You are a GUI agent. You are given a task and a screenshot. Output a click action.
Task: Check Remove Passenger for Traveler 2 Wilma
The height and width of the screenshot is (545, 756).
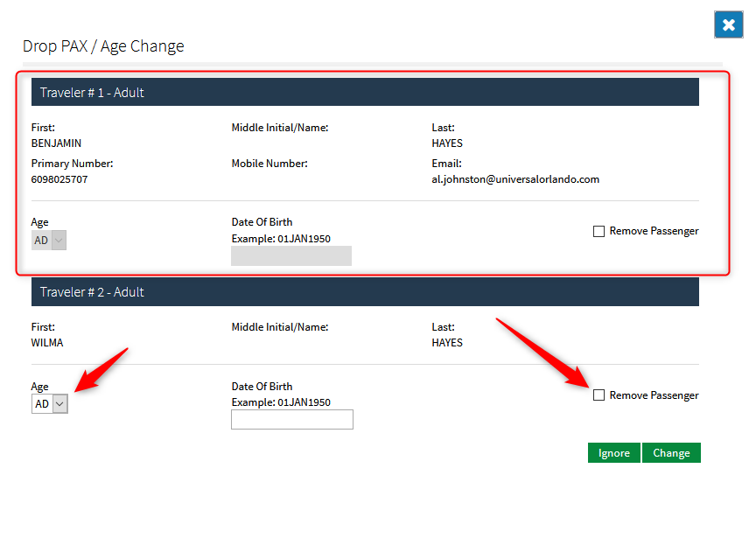(x=598, y=395)
